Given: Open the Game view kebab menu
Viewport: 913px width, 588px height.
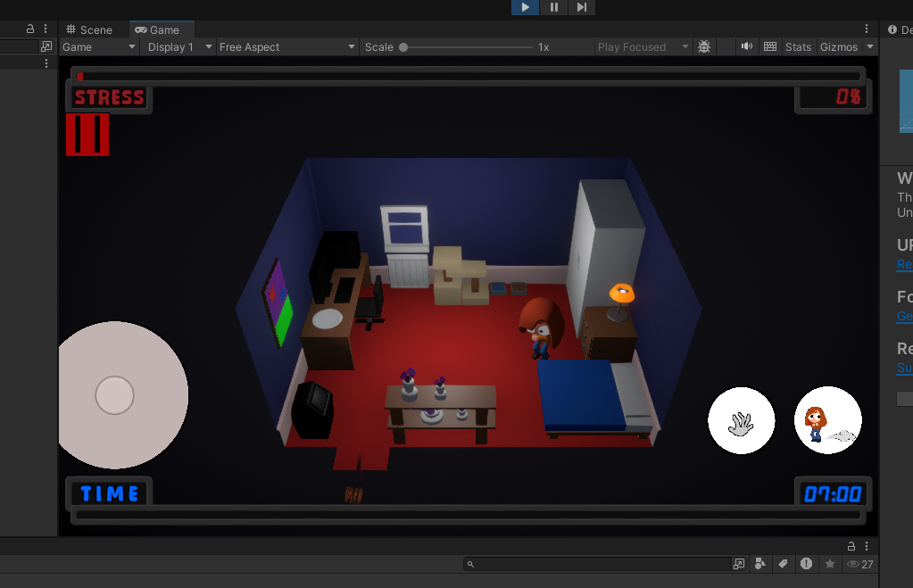Looking at the screenshot, I should (x=866, y=29).
